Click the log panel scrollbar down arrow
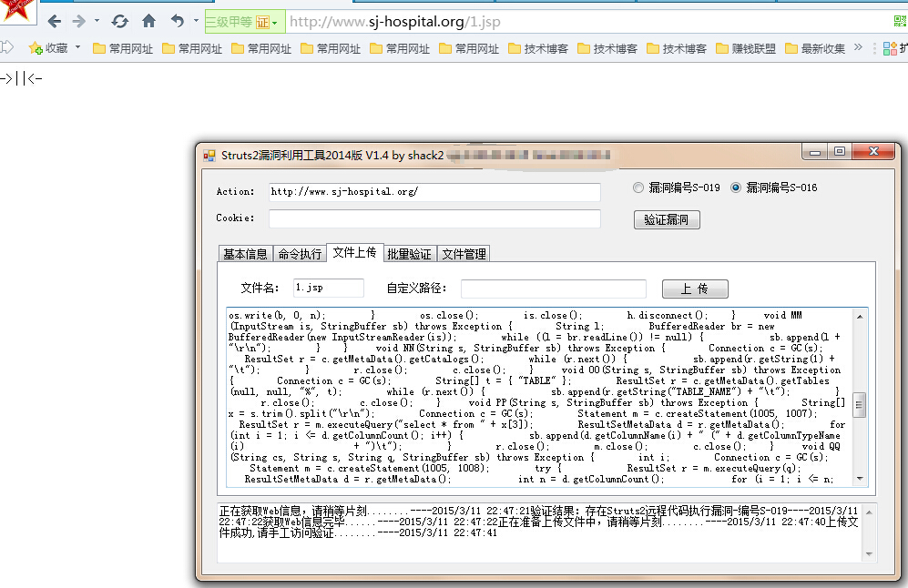This screenshot has width=908, height=588. point(869,554)
